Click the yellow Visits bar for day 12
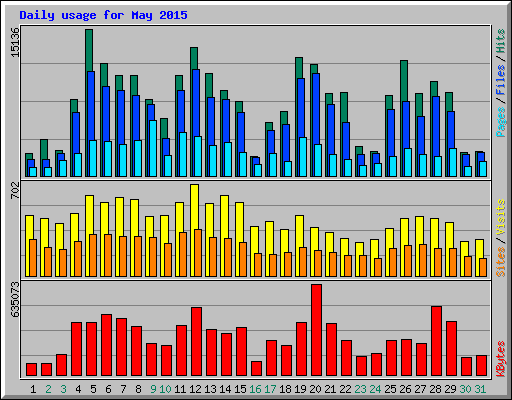The width and height of the screenshot is (512, 400). (195, 207)
